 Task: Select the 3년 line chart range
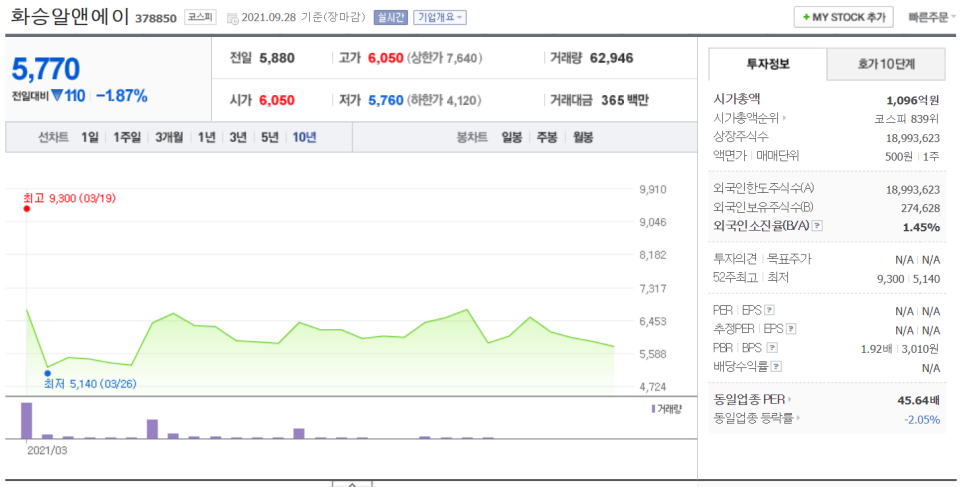tap(238, 137)
